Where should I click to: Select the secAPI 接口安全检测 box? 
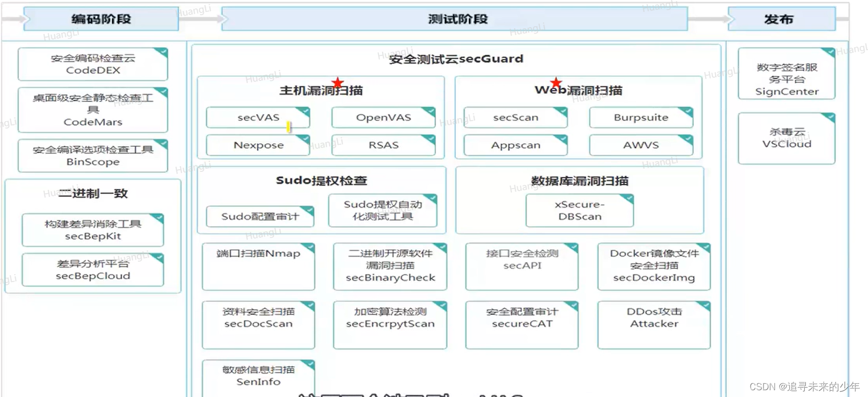click(522, 266)
